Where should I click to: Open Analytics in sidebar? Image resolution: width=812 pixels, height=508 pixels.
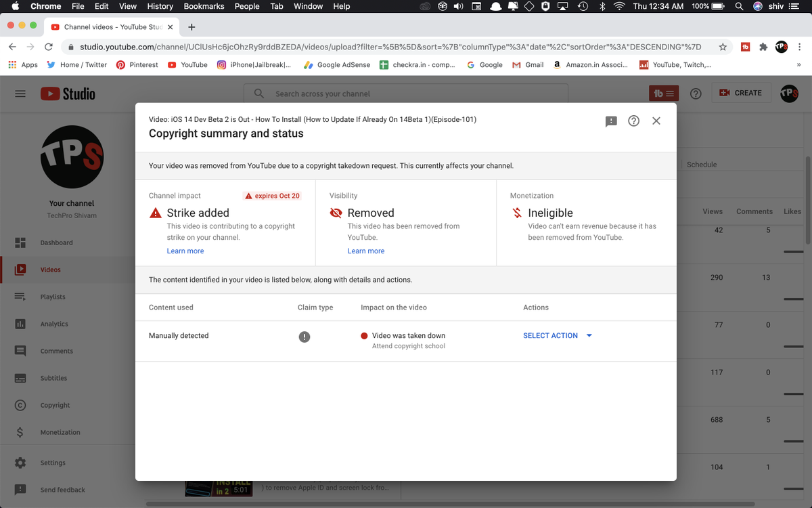(x=68, y=324)
